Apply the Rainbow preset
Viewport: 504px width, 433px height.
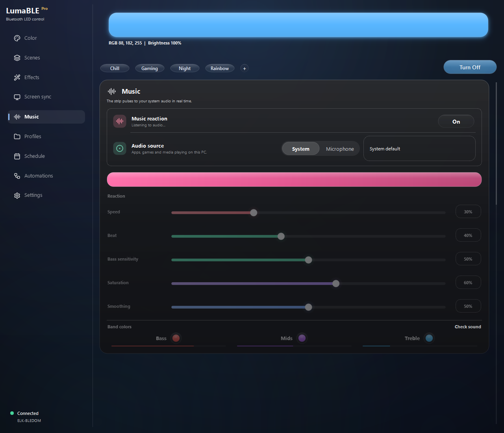[220, 68]
